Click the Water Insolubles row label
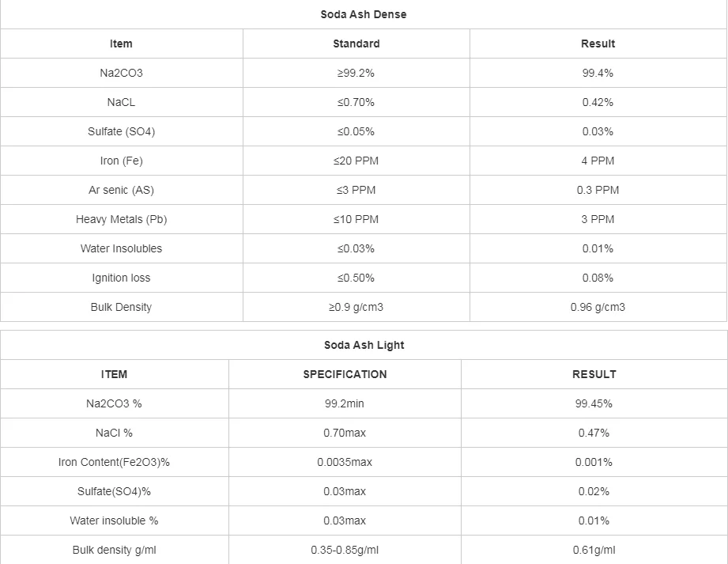The width and height of the screenshot is (728, 564). pos(121,248)
